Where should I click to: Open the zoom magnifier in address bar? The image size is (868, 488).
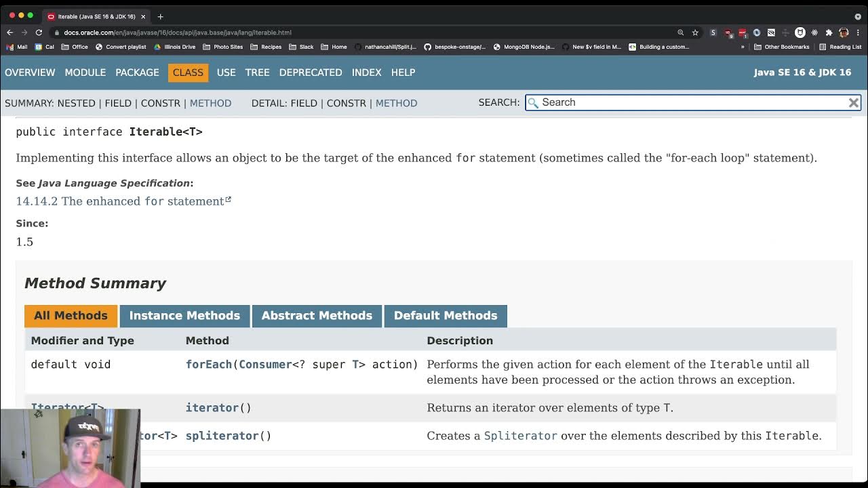[x=680, y=33]
